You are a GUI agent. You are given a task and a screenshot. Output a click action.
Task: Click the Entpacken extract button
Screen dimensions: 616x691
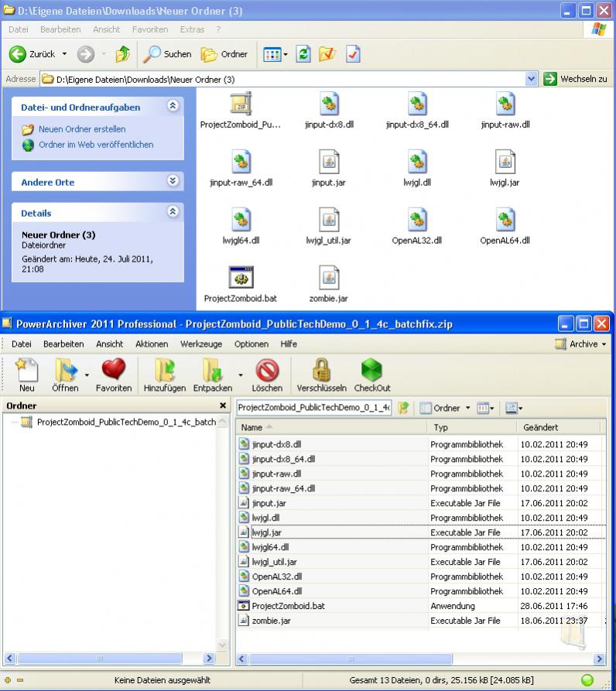[x=212, y=375]
